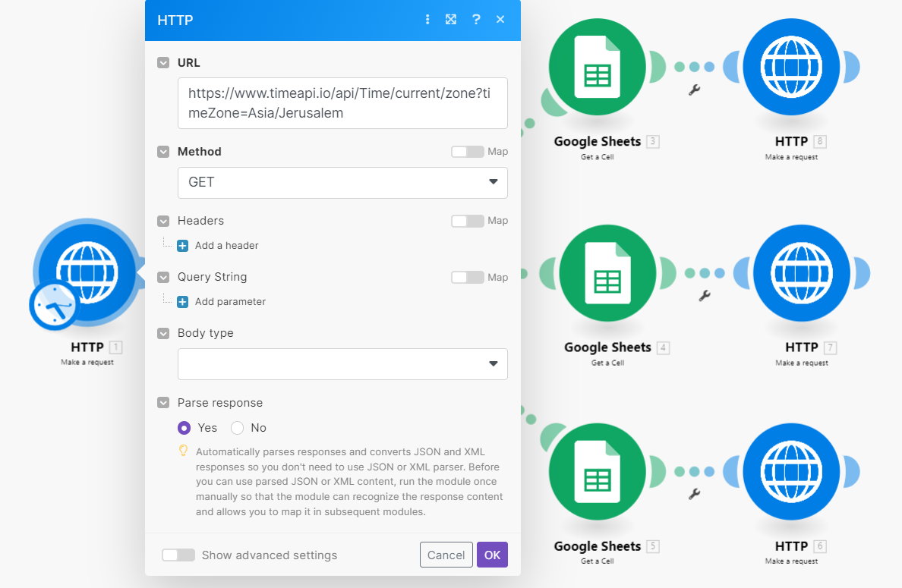This screenshot has height=588, width=902.
Task: Toggle the Map switch for Query String
Action: click(x=467, y=278)
